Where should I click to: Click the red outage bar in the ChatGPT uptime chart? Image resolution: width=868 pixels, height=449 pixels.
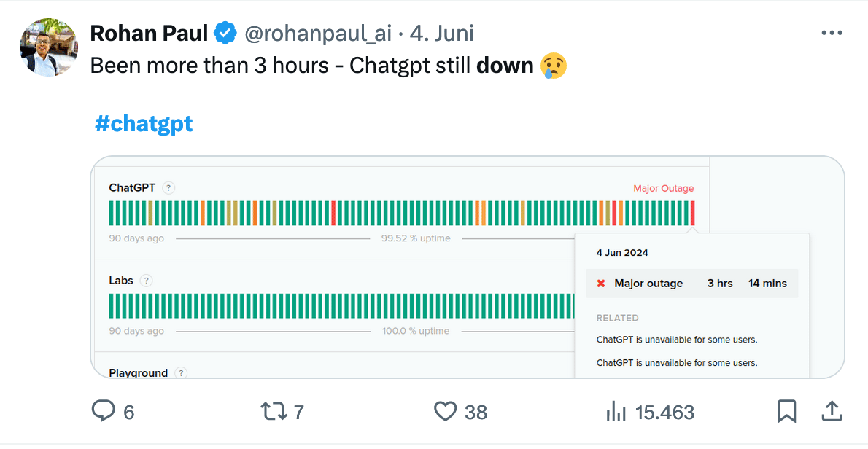coord(691,212)
